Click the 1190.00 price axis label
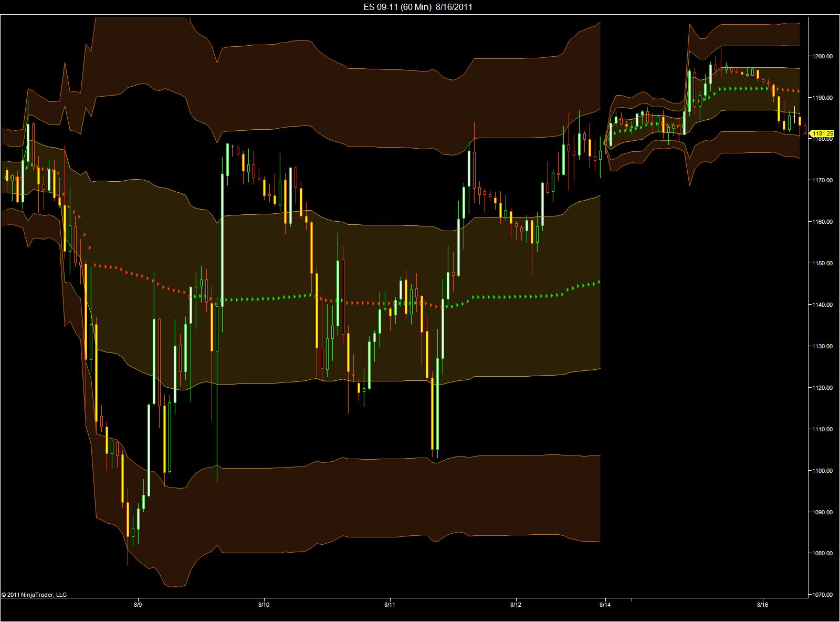This screenshot has width=840, height=622. coord(824,98)
